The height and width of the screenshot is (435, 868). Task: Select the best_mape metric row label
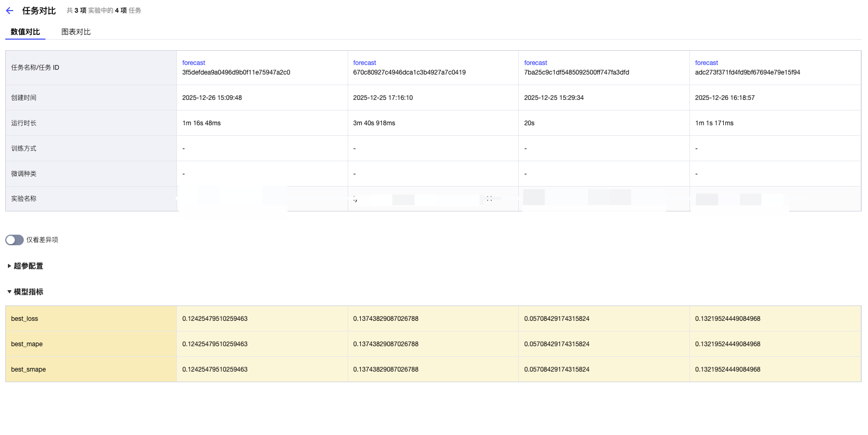pos(27,344)
